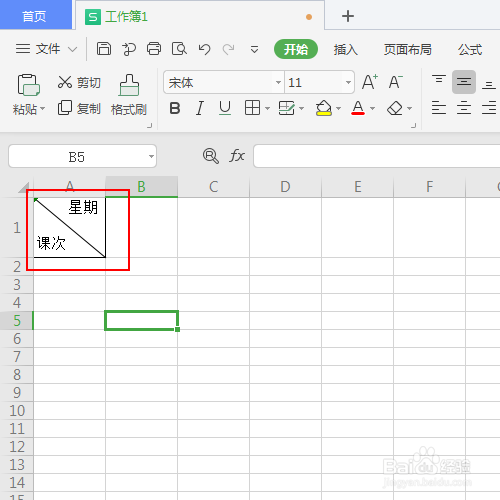Activate the Format Painter 格式刷
Viewport: 500px width, 500px height.
point(129,95)
